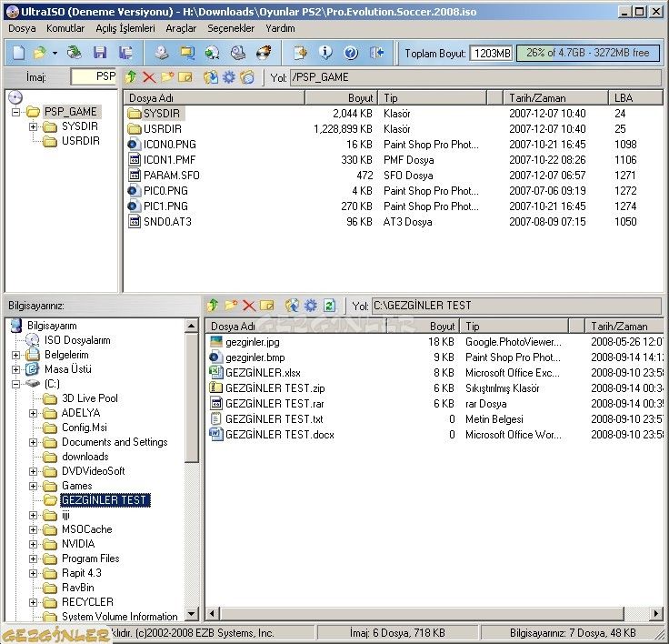Image resolution: width=669 pixels, height=644 pixels.
Task: Collapse the PSP_GAME tree node
Action: [x=15, y=112]
